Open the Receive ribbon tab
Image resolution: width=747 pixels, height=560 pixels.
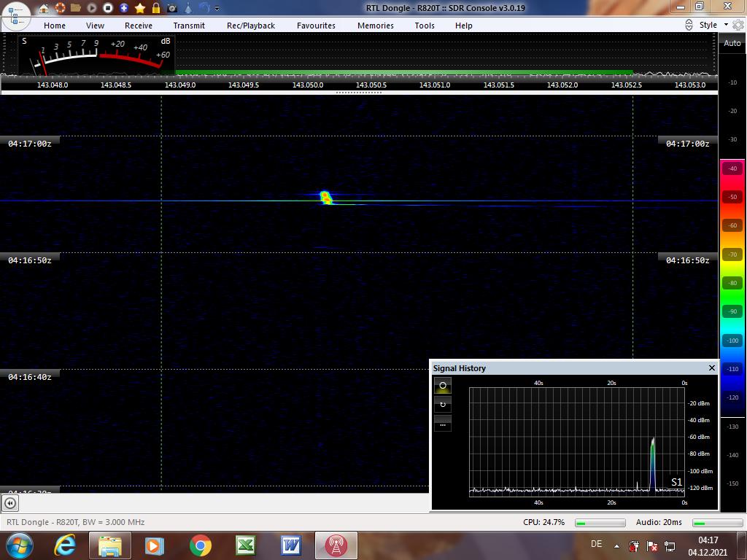pos(139,26)
